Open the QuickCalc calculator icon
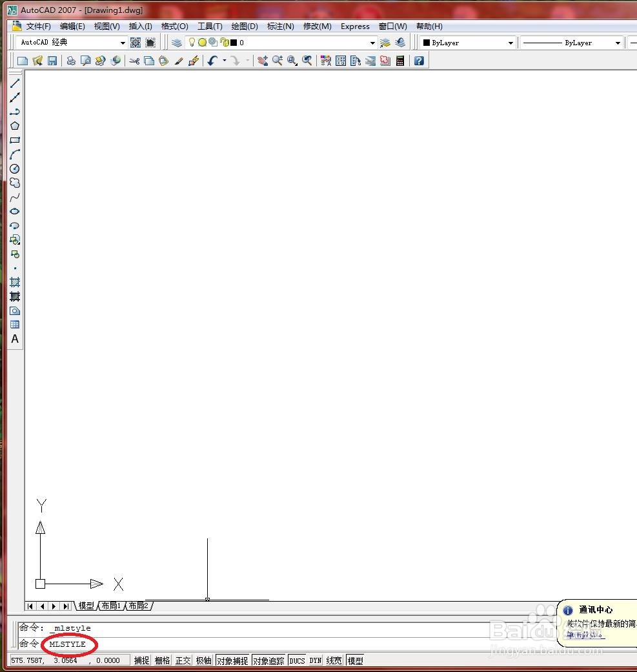This screenshot has width=637, height=672. pos(400,61)
